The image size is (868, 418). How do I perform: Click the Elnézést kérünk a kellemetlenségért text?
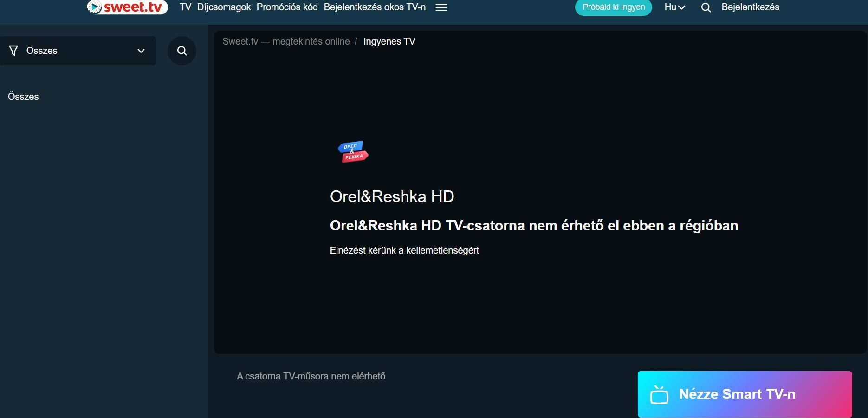[404, 250]
